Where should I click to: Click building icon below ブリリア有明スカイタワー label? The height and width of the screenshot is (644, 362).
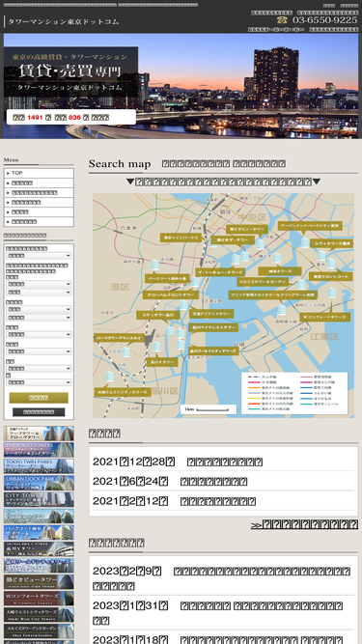coord(281,310)
